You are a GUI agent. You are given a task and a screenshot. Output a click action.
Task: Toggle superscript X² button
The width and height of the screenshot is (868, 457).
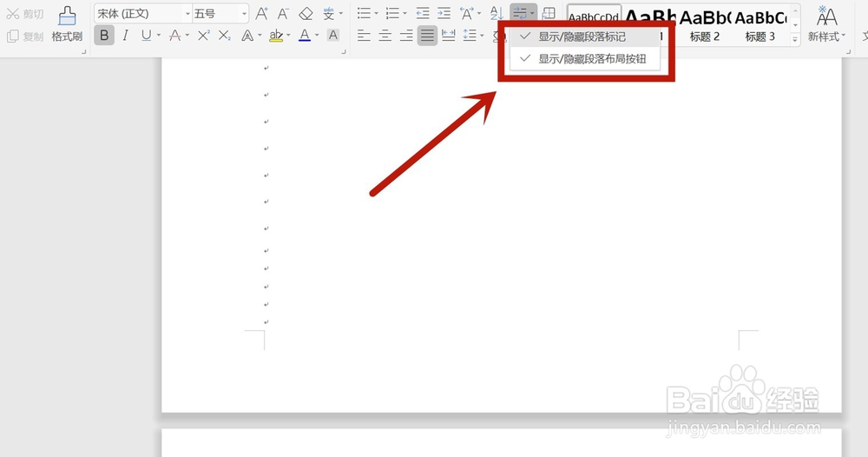pyautogui.click(x=204, y=36)
